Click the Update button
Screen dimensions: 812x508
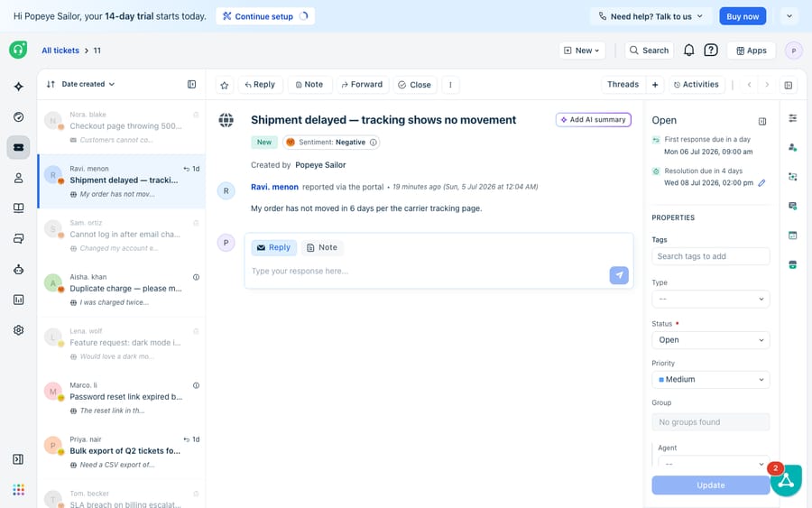click(x=711, y=485)
